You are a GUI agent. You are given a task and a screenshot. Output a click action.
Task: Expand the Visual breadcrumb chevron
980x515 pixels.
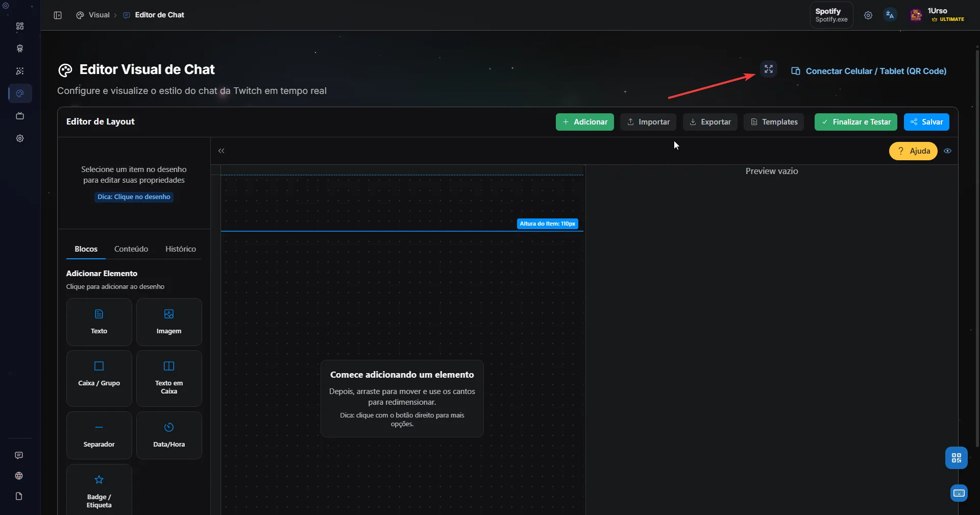click(x=114, y=15)
